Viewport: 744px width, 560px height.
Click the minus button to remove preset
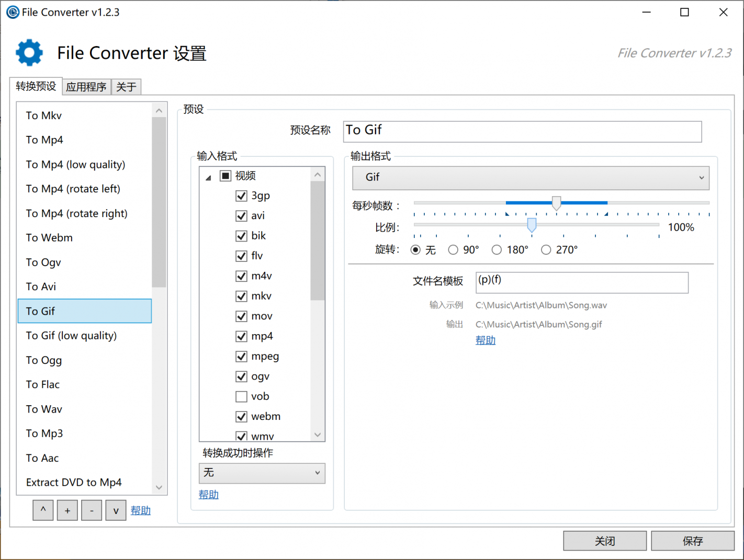[92, 510]
